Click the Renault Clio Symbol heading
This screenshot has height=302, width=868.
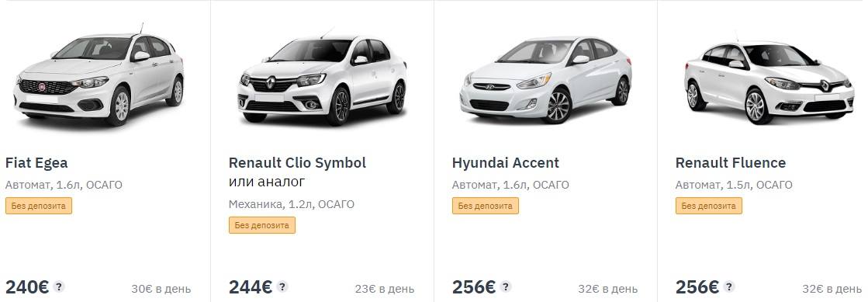coord(297,163)
